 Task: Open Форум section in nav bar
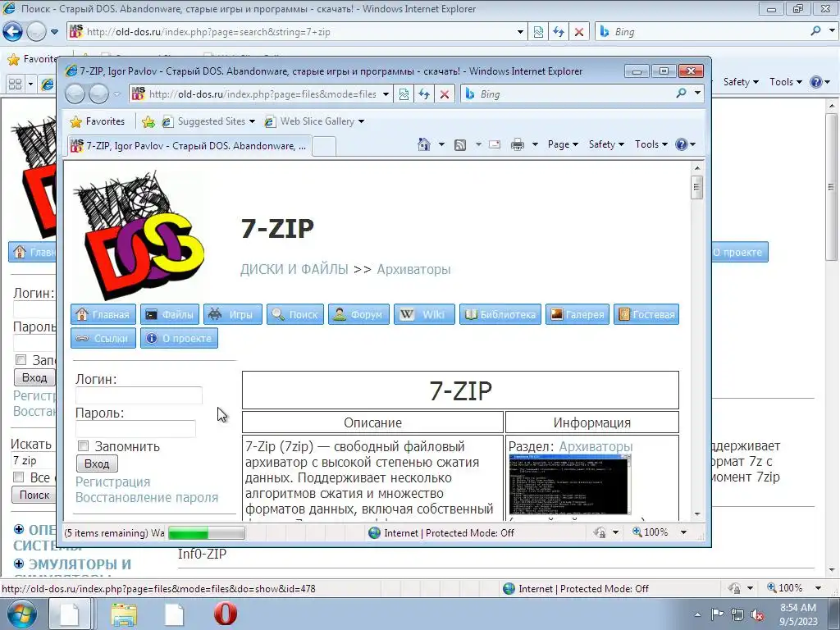tap(359, 314)
